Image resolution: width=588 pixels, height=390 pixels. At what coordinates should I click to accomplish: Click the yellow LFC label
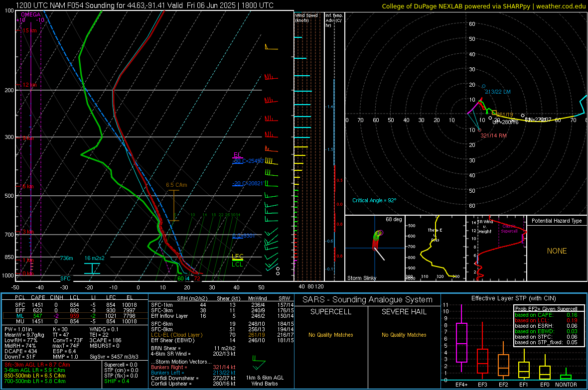(x=238, y=257)
